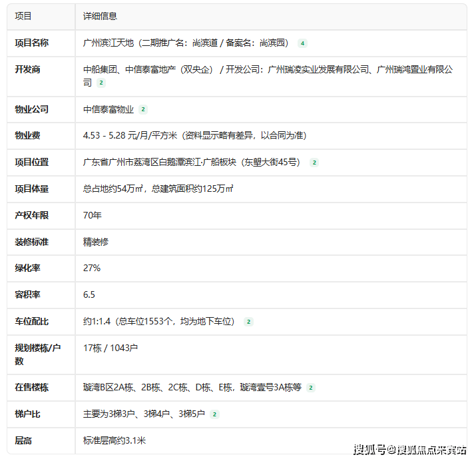Click the 项目位置 row label
Viewport: 476px width, 461px height.
point(31,162)
